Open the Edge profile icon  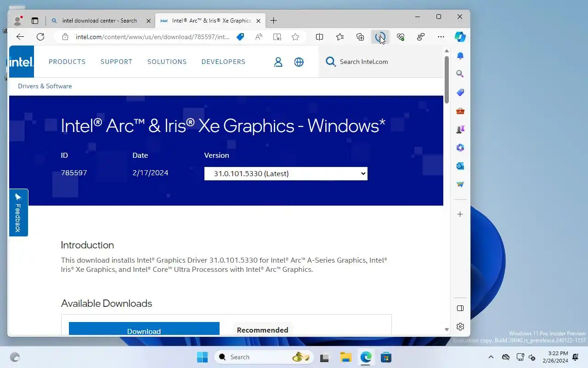click(x=18, y=21)
